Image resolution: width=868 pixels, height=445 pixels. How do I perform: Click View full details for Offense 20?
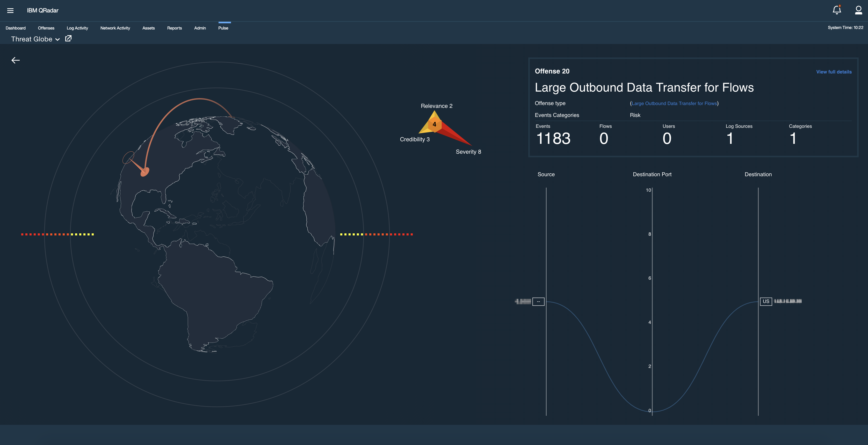tap(834, 72)
